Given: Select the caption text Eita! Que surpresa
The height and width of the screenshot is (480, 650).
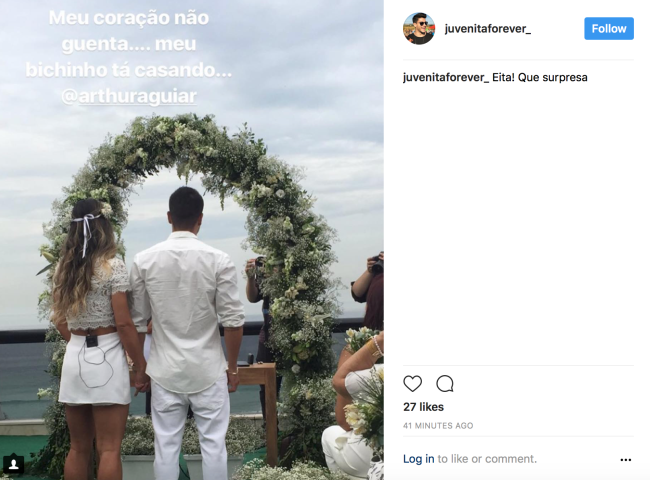Looking at the screenshot, I should pos(540,78).
